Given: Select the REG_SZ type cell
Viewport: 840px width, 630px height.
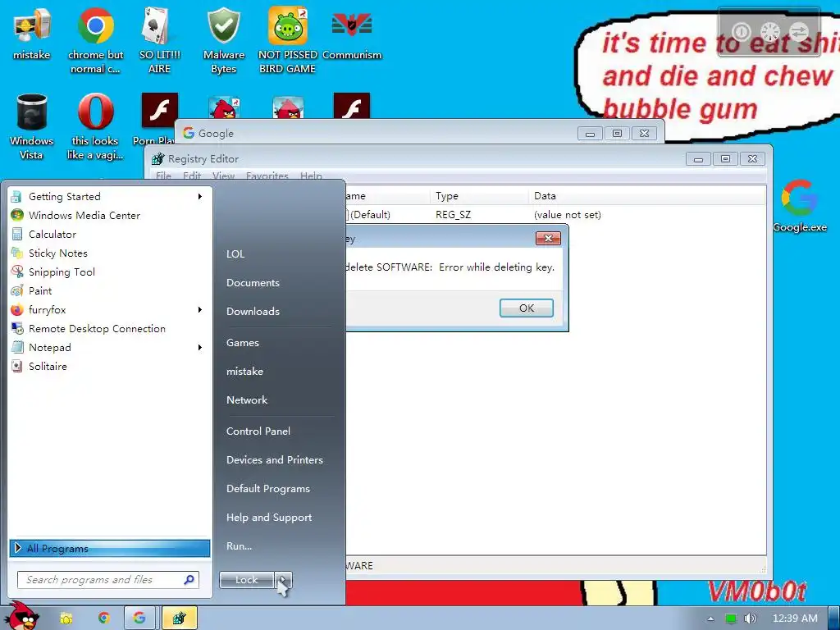Looking at the screenshot, I should pyautogui.click(x=453, y=215).
